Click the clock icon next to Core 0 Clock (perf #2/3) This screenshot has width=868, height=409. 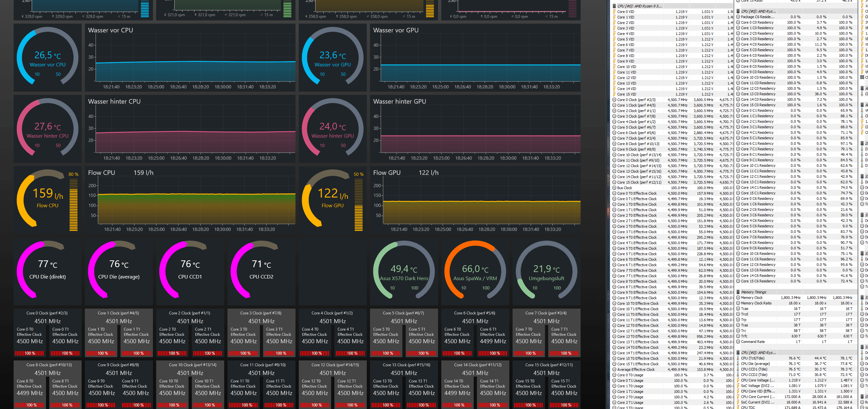tap(614, 100)
